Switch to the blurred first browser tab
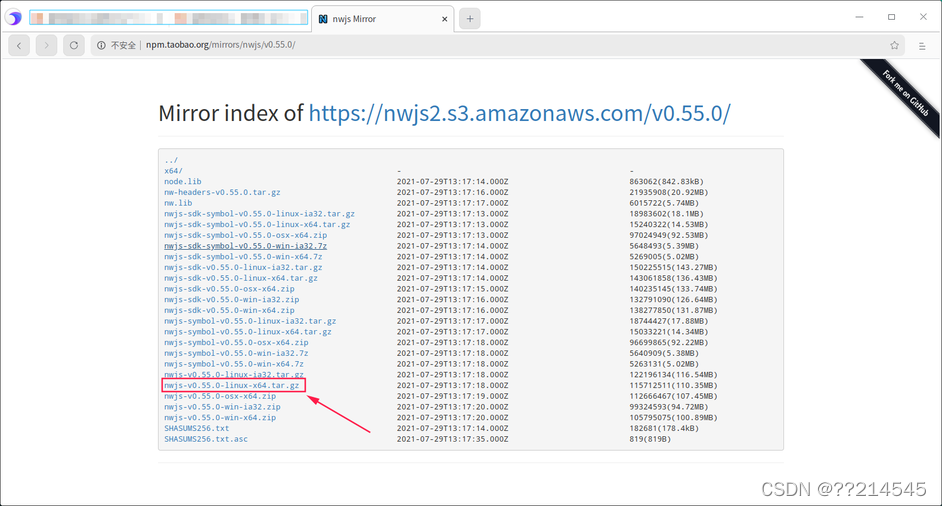The width and height of the screenshot is (942, 506). pos(168,18)
